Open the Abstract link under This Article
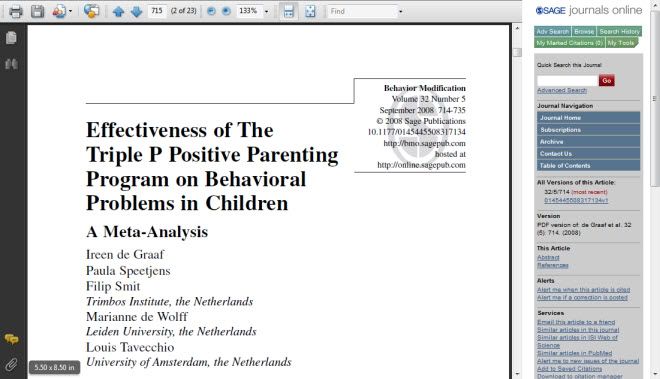 pyautogui.click(x=548, y=257)
